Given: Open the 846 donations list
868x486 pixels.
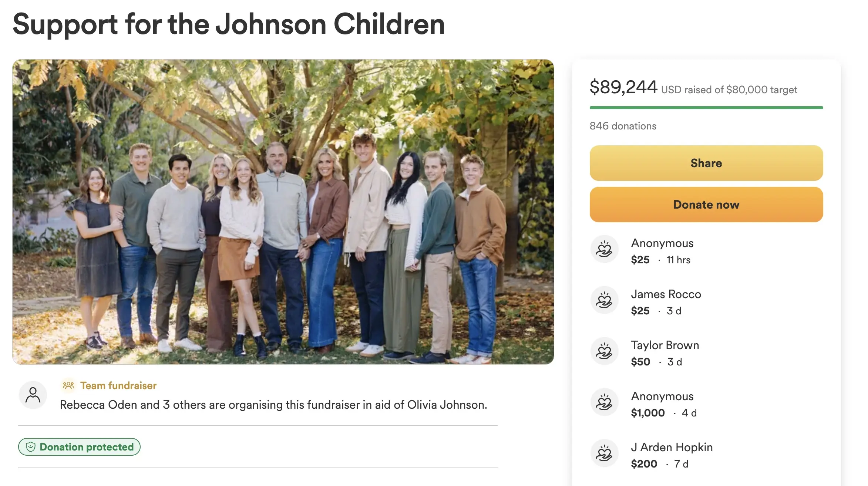Looking at the screenshot, I should pos(623,126).
